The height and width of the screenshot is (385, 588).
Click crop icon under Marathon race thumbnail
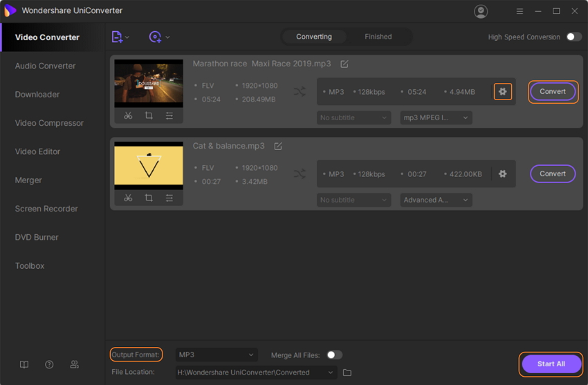[x=149, y=115]
